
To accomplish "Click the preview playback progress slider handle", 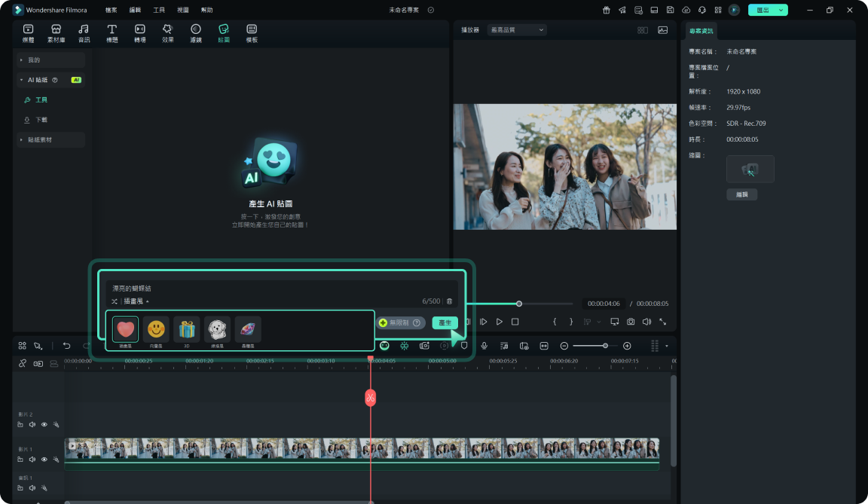I will [519, 304].
